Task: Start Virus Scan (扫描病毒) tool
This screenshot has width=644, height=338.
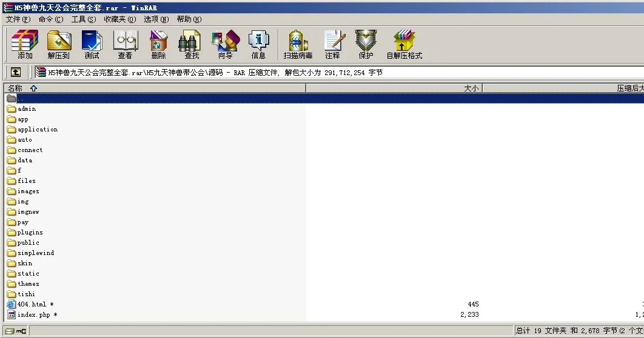Action: tap(298, 44)
